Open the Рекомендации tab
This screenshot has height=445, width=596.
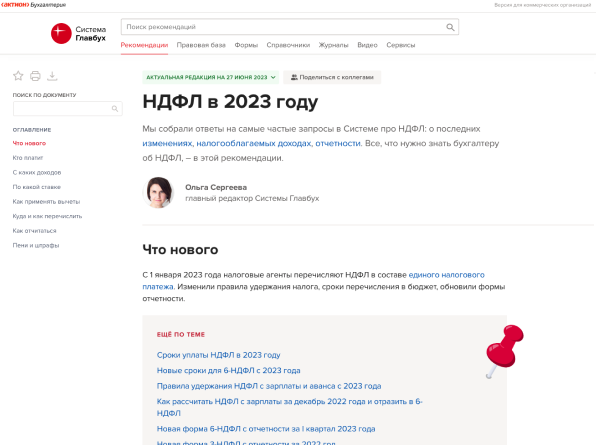click(x=144, y=45)
